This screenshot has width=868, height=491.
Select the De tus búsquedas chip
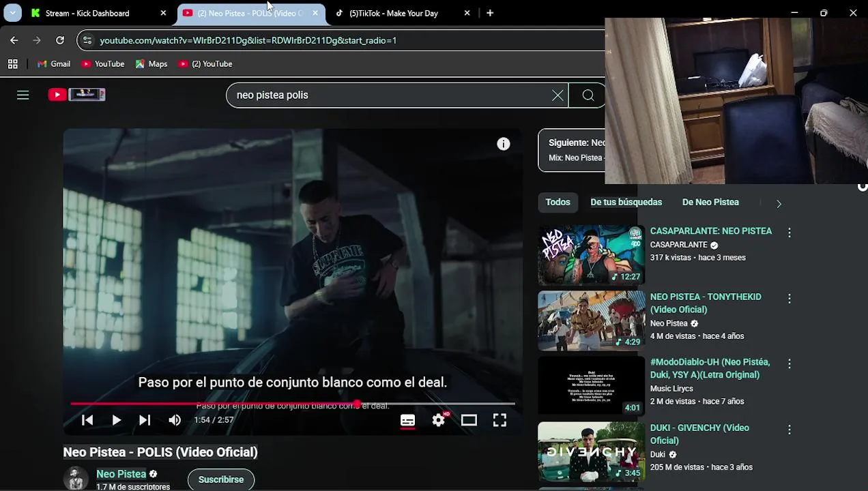[626, 203]
